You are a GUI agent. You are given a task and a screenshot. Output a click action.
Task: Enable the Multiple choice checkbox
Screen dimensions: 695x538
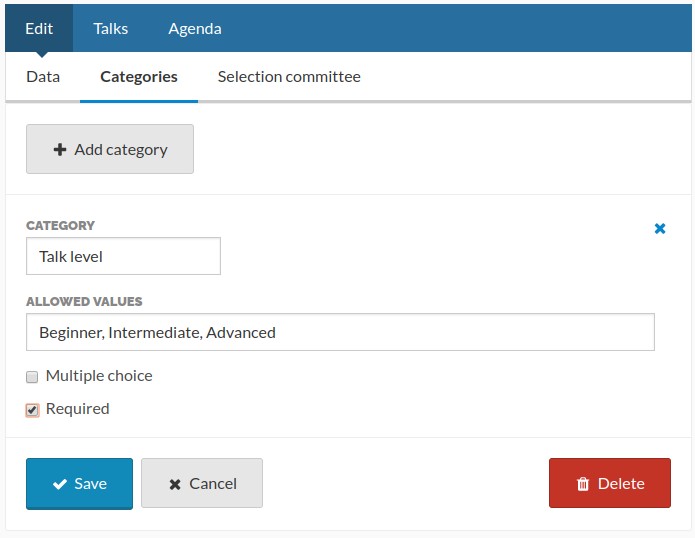coord(32,377)
